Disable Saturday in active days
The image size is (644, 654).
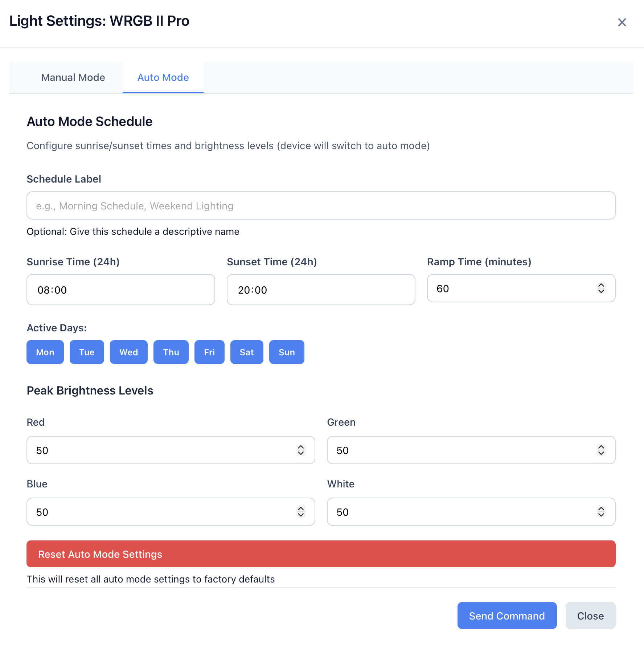tap(247, 352)
